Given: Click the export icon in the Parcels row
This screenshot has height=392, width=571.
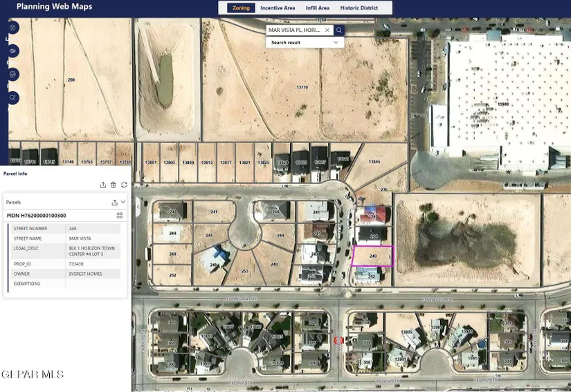Looking at the screenshot, I should (114, 203).
